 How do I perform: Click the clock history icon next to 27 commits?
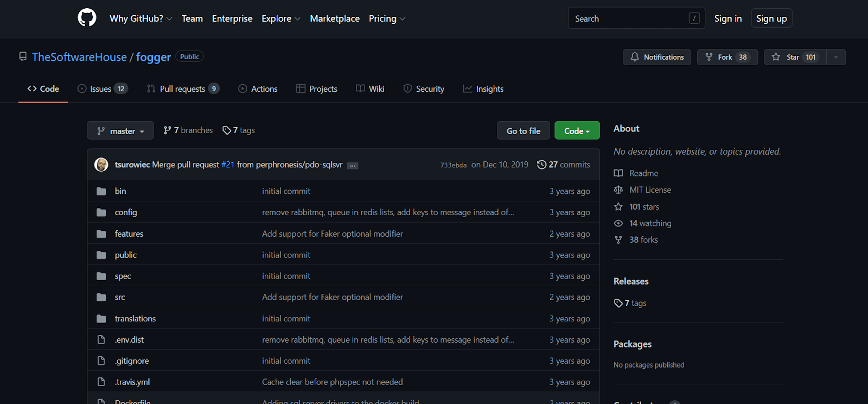(541, 165)
